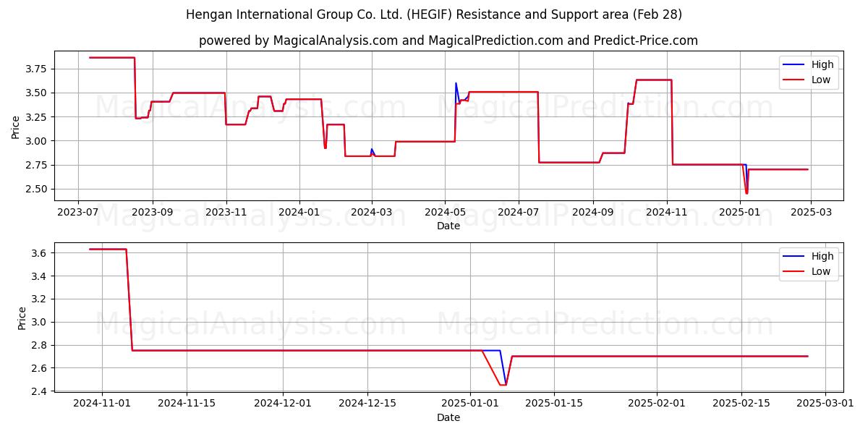868x434 pixels.
Task: Click the 2.4 tick label in bottom chart
Action: tap(40, 391)
